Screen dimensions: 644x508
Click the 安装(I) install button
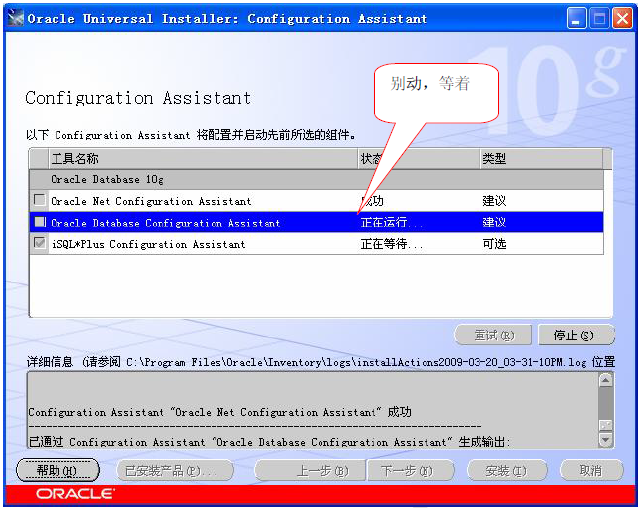[x=507, y=470]
